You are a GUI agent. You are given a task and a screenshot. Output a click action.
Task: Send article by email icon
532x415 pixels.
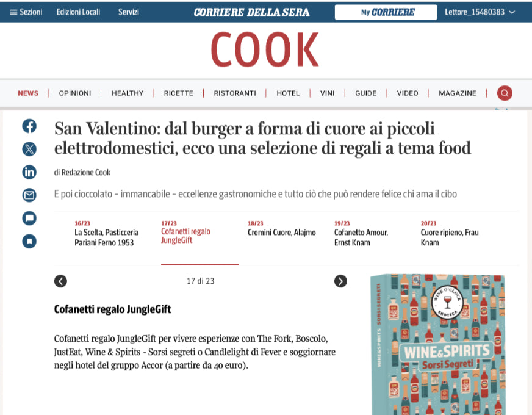click(x=29, y=195)
